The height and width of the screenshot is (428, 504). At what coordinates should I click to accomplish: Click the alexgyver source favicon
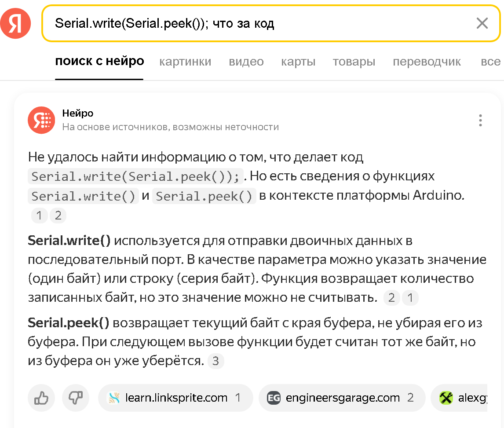(446, 398)
